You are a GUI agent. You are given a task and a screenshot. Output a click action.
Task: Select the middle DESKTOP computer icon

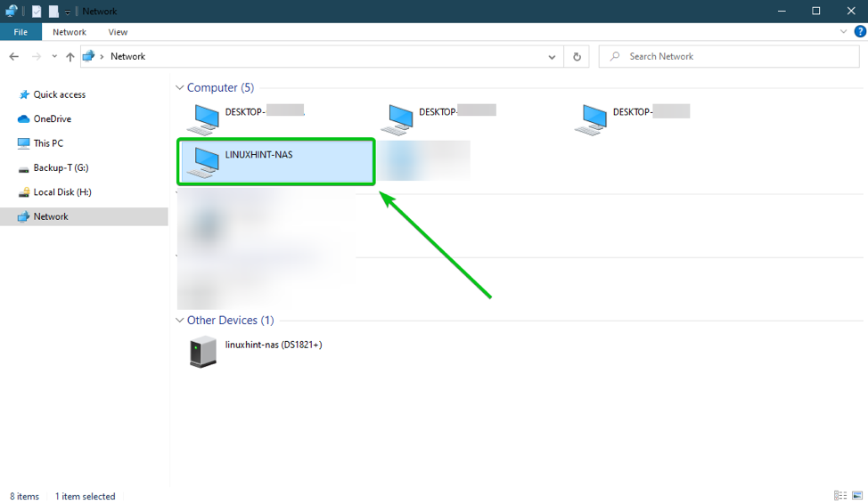click(x=397, y=119)
